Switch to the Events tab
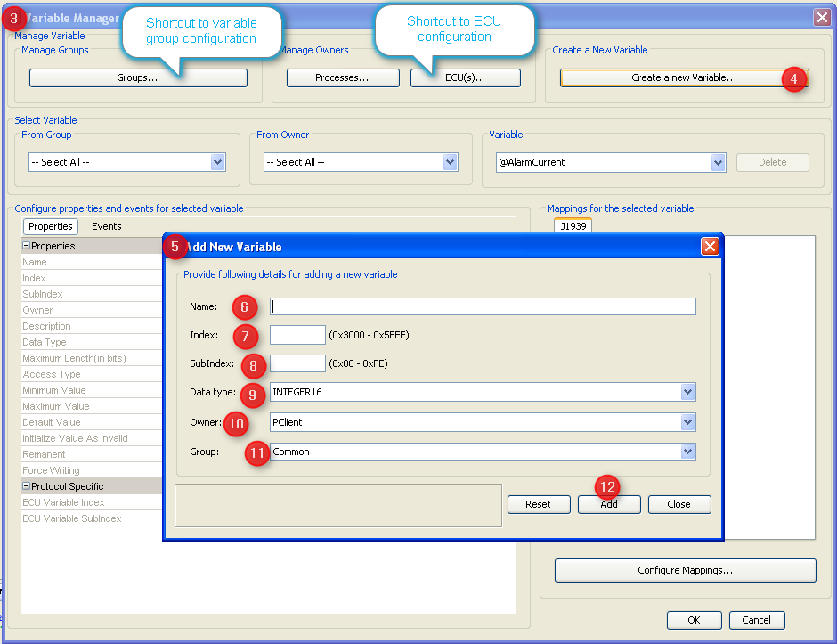The height and width of the screenshot is (644, 837). click(x=106, y=226)
